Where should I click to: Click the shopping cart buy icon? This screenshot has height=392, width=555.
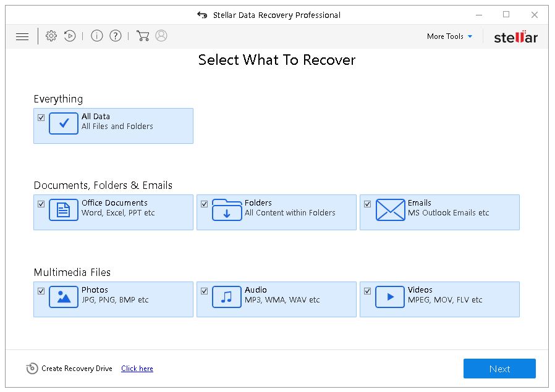(x=143, y=36)
